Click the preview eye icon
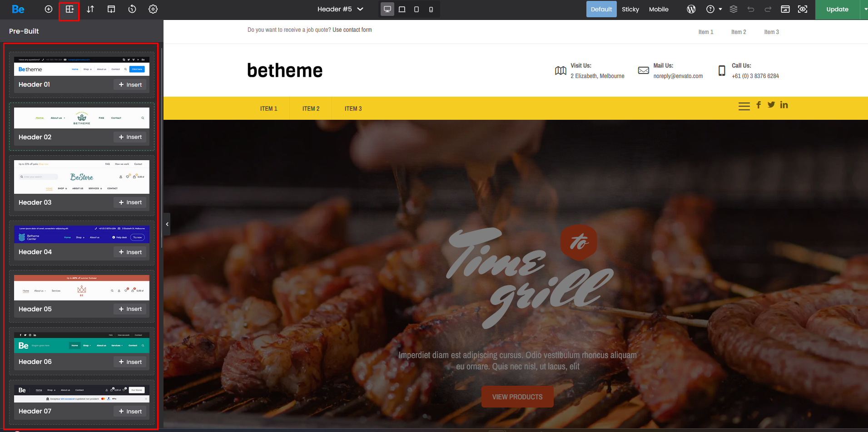This screenshot has height=432, width=868. click(x=803, y=9)
